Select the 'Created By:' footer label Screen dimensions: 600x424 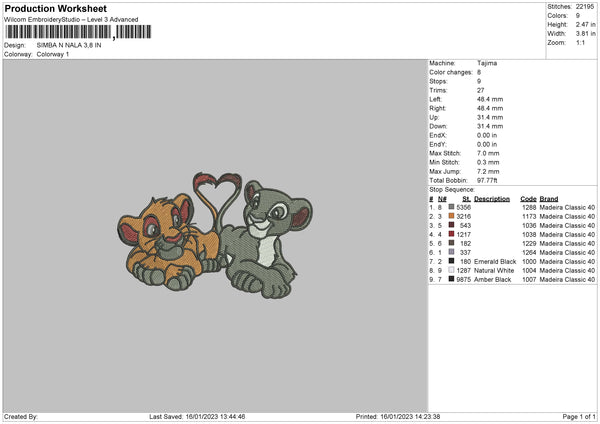21,416
